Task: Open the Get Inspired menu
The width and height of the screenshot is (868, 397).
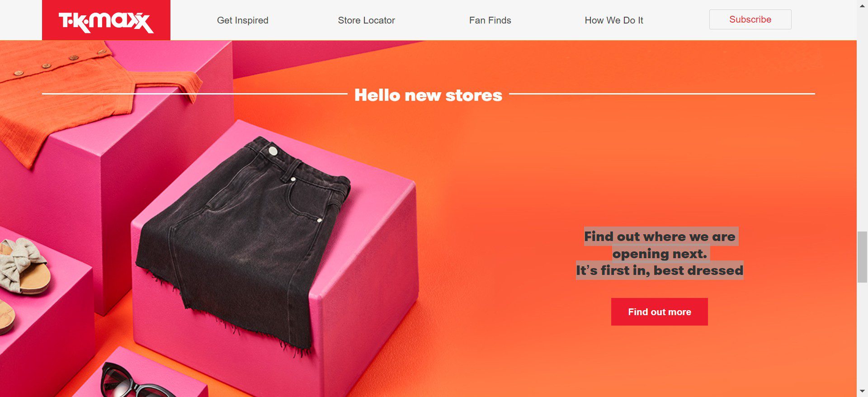Action: click(243, 20)
